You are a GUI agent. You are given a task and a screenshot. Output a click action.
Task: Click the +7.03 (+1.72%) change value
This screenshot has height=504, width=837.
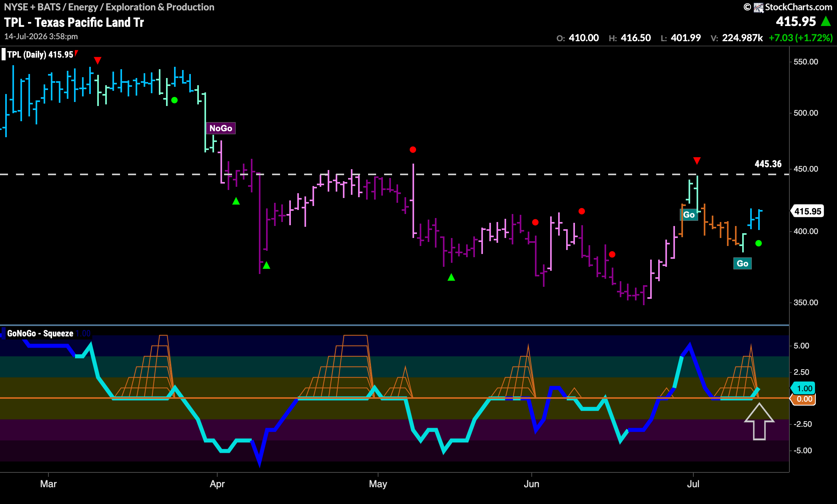tap(801, 38)
